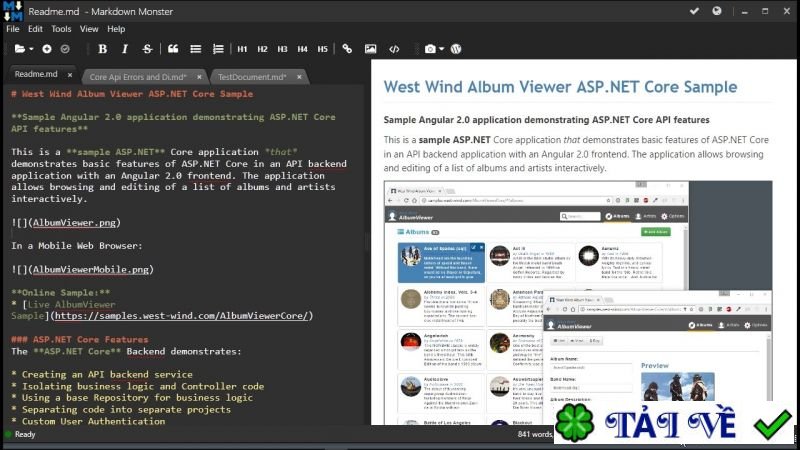Switch to Core Api Errors and Di.md tab
The height and width of the screenshot is (450, 800).
coord(138,77)
